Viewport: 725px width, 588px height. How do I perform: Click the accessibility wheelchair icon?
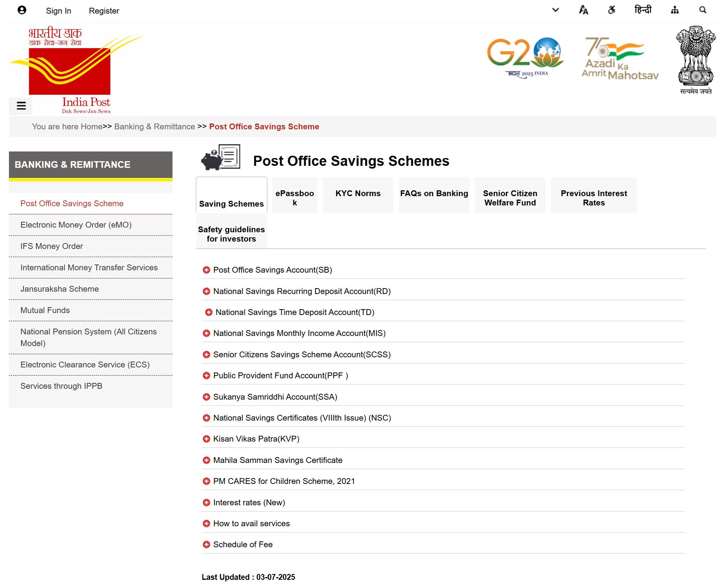[612, 10]
